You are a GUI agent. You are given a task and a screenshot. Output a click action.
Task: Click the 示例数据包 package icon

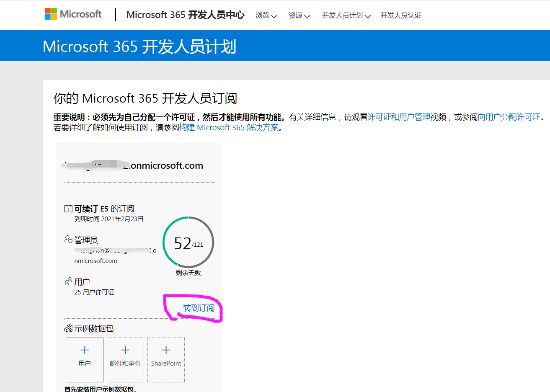(68, 328)
